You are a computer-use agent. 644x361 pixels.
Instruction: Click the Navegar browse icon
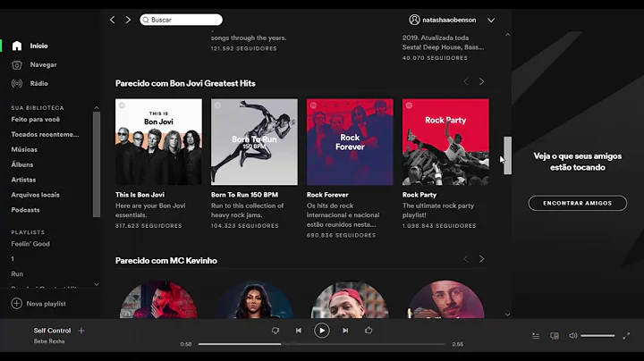click(17, 65)
